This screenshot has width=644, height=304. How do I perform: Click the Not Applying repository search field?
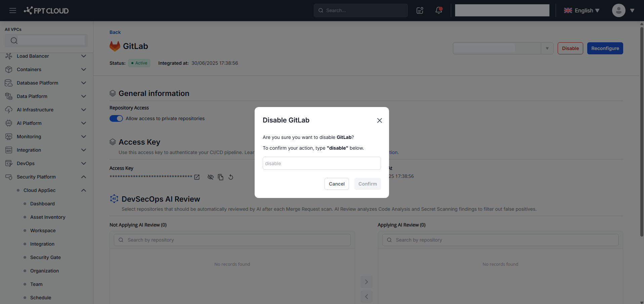point(232,240)
